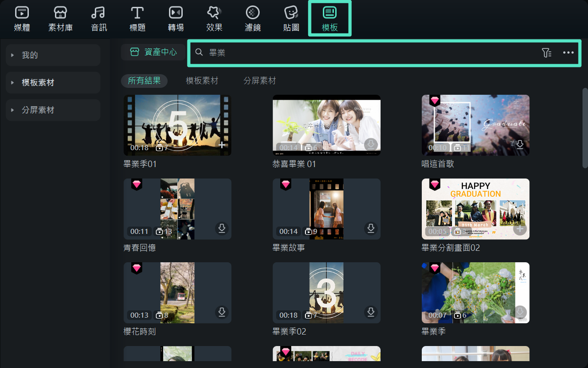The height and width of the screenshot is (368, 588).
Task: Download the 青春回憶 template
Action: (x=222, y=228)
